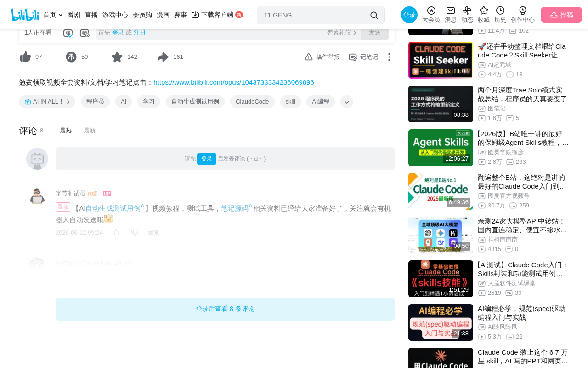Share the video with arrow icon
Image resolution: width=588 pixels, height=368 pixels.
click(x=163, y=57)
